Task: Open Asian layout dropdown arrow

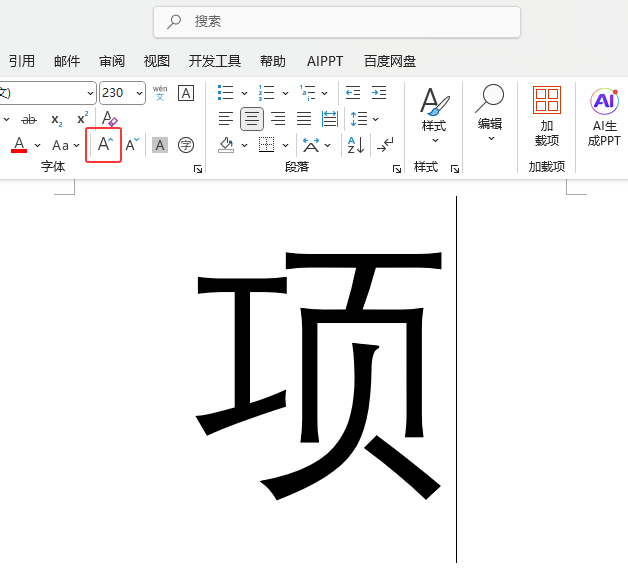Action: (x=328, y=145)
